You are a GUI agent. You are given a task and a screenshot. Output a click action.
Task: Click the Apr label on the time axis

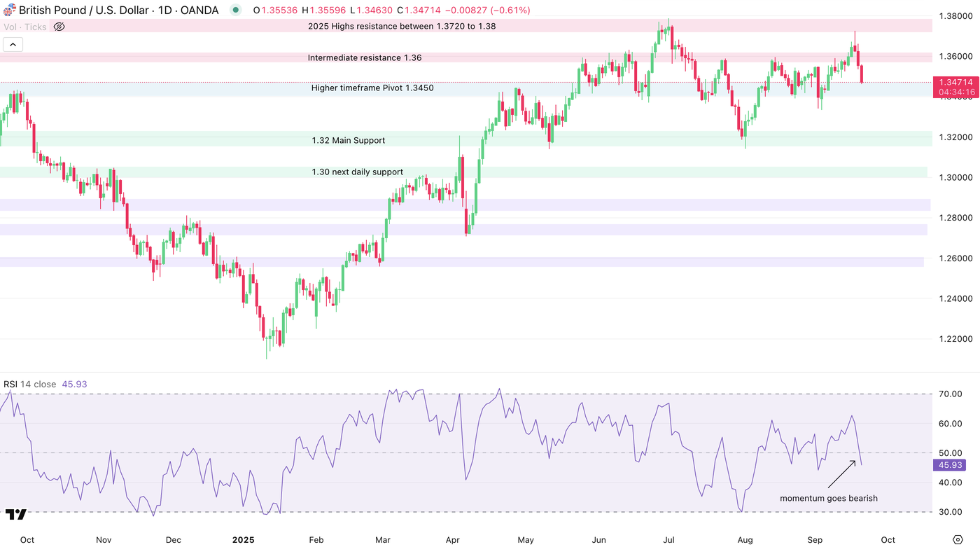[453, 540]
